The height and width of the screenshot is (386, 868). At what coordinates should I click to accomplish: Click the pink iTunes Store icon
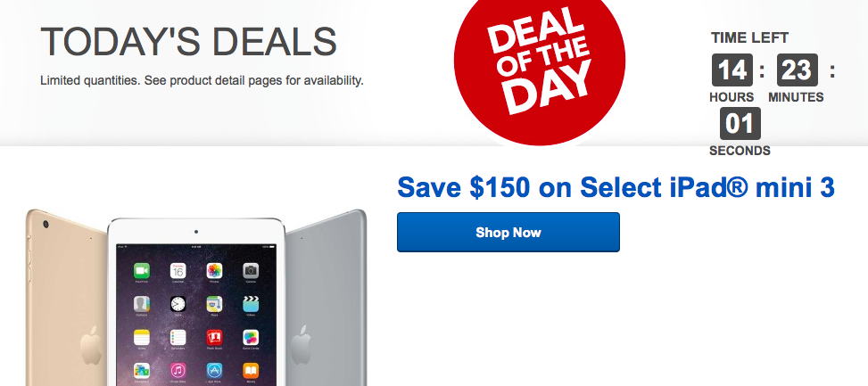pos(178,371)
